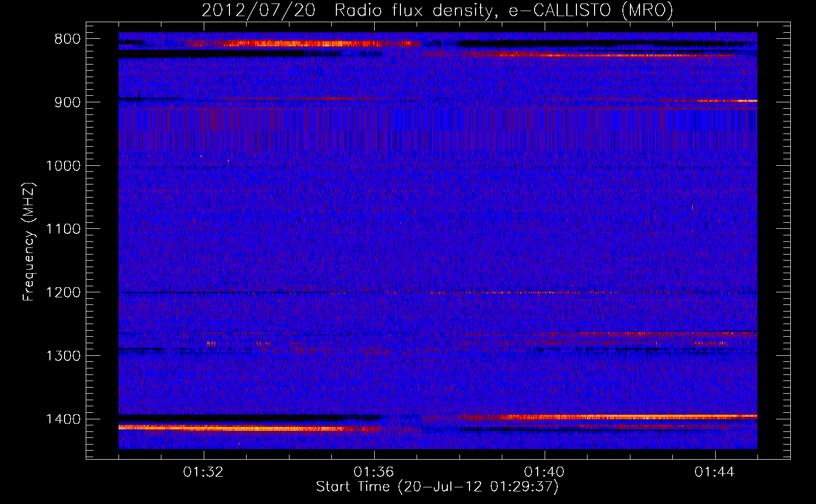816x504 pixels.
Task: Click the bright band near 800 MHz at 01:33
Action: pyautogui.click(x=303, y=44)
